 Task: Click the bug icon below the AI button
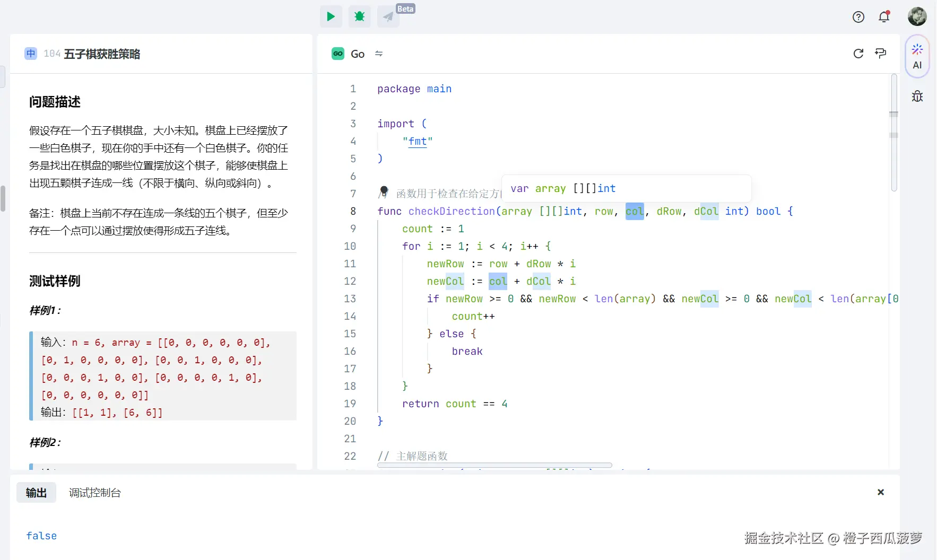tap(917, 97)
